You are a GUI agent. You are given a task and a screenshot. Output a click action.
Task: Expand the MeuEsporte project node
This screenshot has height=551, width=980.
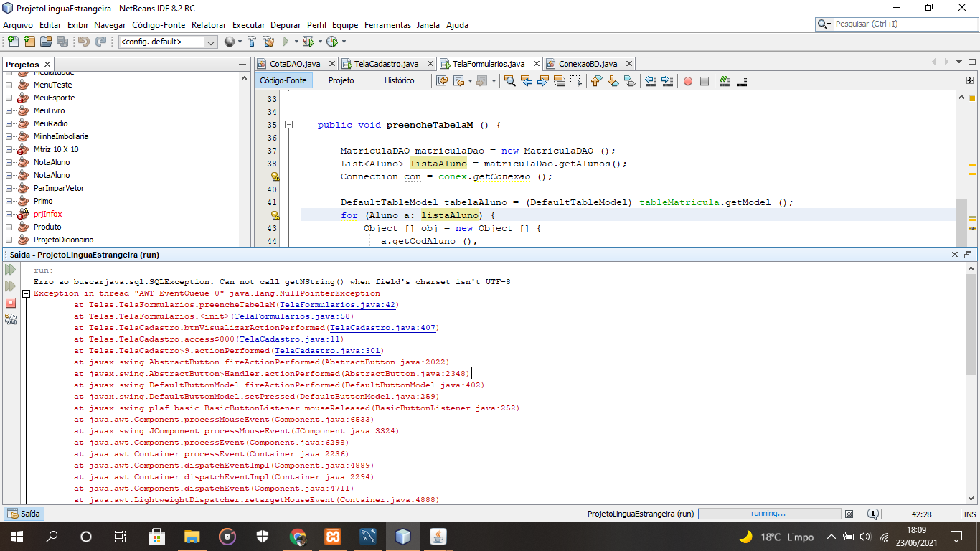point(9,98)
